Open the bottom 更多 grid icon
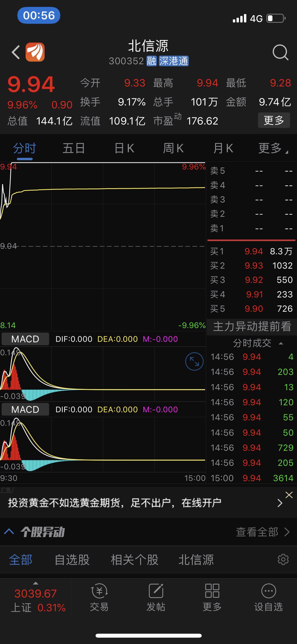 [x=212, y=598]
